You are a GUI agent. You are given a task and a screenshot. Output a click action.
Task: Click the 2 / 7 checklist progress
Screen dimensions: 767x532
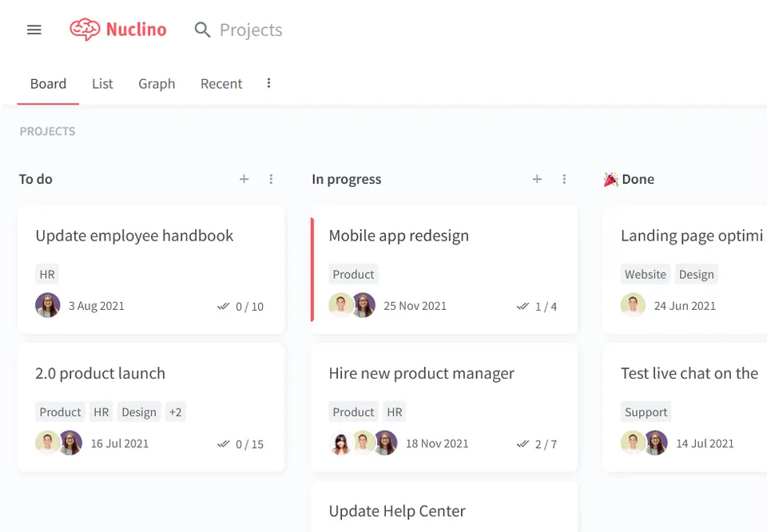pyautogui.click(x=546, y=444)
